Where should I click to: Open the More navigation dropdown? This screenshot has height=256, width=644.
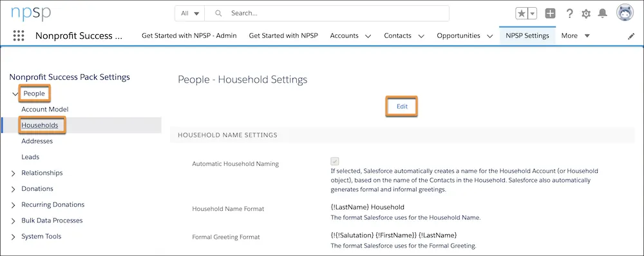click(x=575, y=36)
